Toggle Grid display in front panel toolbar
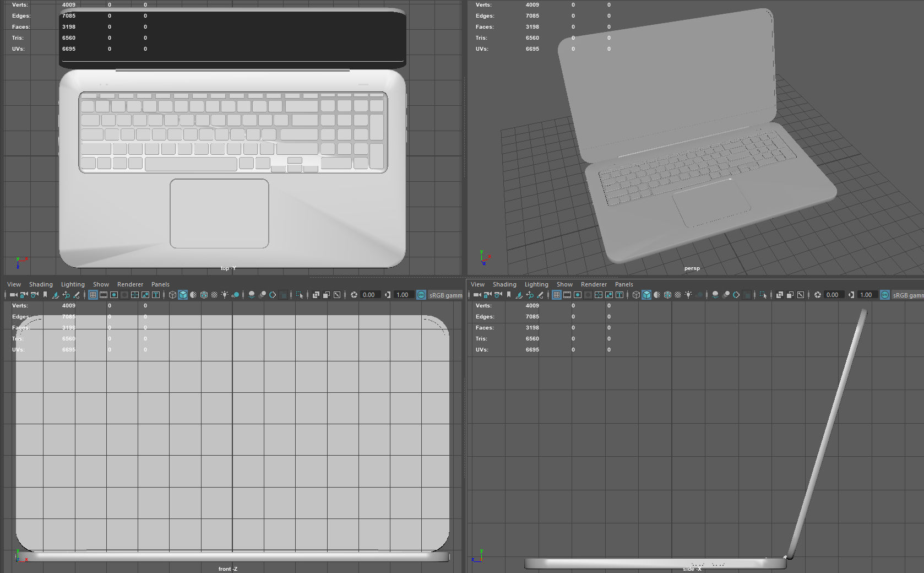The height and width of the screenshot is (573, 924). (93, 295)
